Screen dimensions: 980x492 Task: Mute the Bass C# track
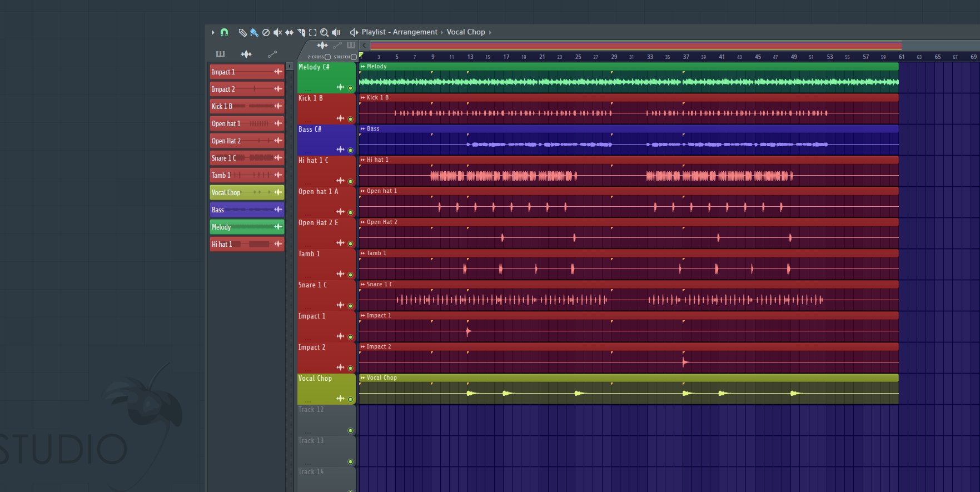coord(350,150)
